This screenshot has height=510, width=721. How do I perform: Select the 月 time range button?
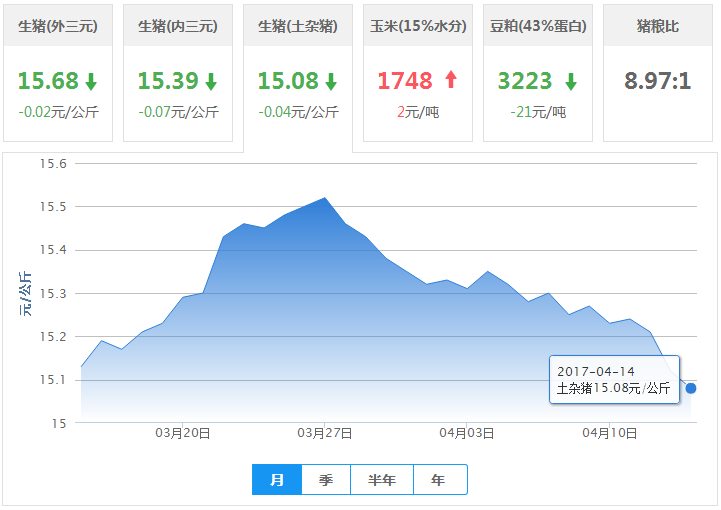pyautogui.click(x=277, y=480)
